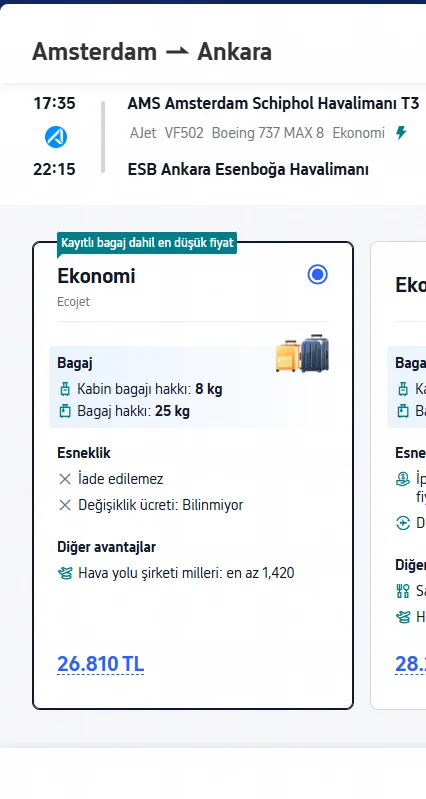
Task: Click the X icon next to İade edilemez
Action: pyautogui.click(x=65, y=479)
